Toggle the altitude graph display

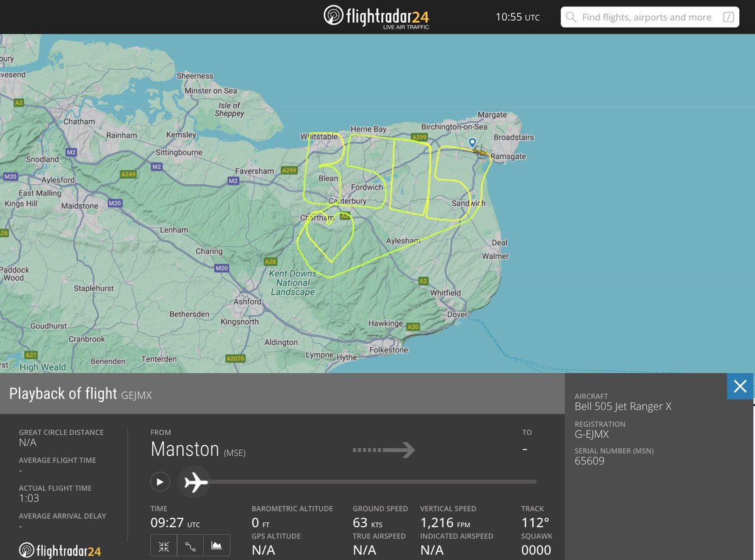tap(216, 546)
